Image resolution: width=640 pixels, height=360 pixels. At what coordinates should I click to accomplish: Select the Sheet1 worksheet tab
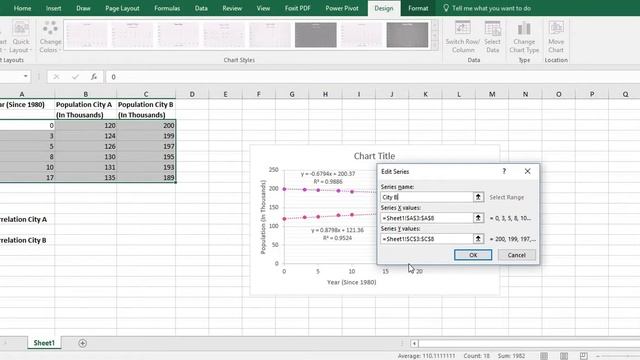pyautogui.click(x=44, y=343)
